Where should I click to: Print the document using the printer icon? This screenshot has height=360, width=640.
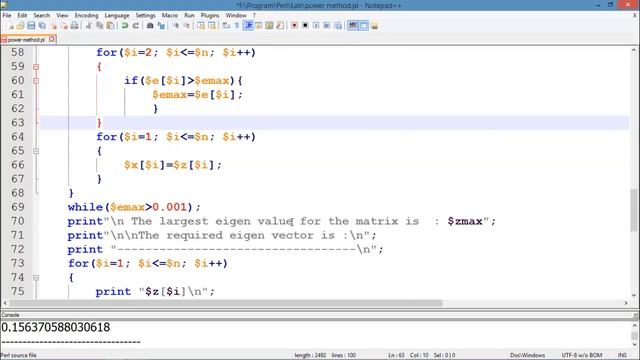pos(75,26)
